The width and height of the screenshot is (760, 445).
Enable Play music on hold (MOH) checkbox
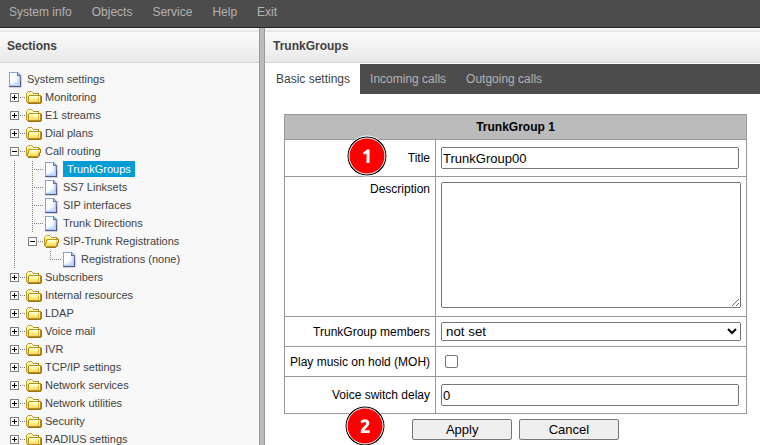[x=451, y=362]
